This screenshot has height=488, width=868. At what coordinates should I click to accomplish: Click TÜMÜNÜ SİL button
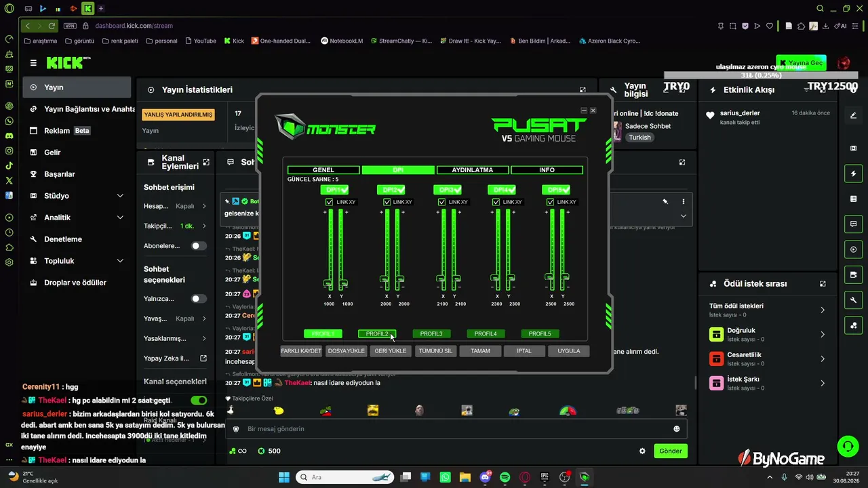pyautogui.click(x=435, y=351)
